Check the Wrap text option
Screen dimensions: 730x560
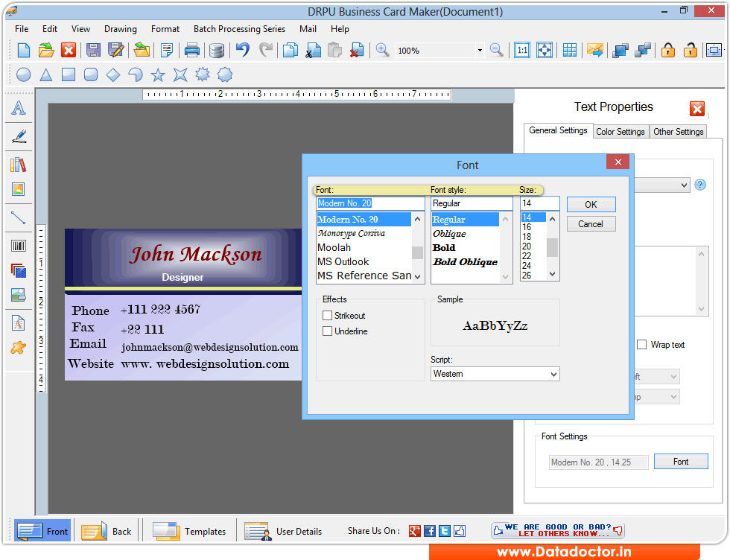[641, 345]
